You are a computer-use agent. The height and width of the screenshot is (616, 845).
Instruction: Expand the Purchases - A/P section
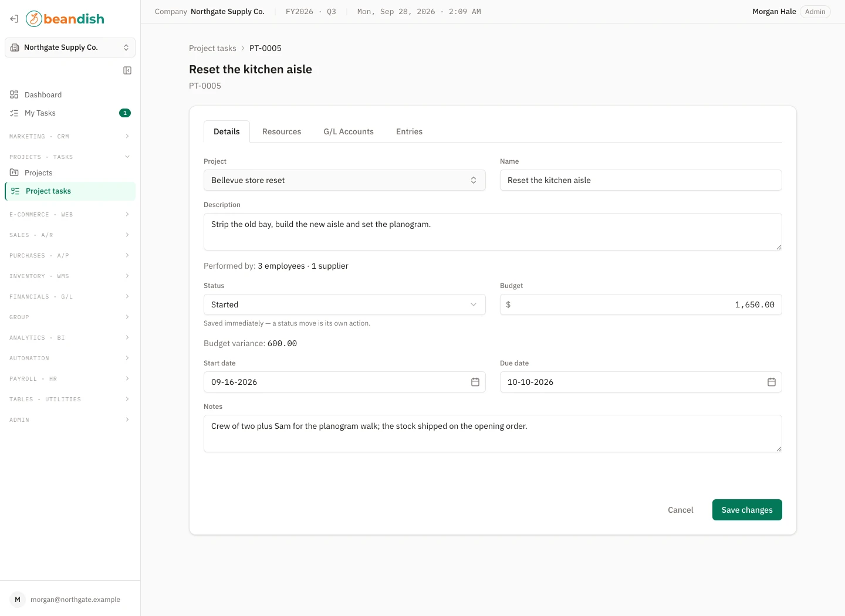click(x=70, y=256)
